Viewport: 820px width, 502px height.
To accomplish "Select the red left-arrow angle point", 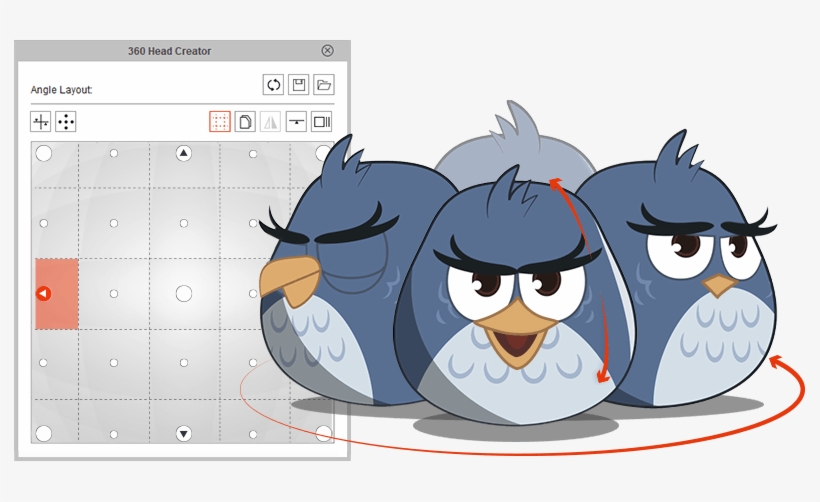I will (43, 294).
